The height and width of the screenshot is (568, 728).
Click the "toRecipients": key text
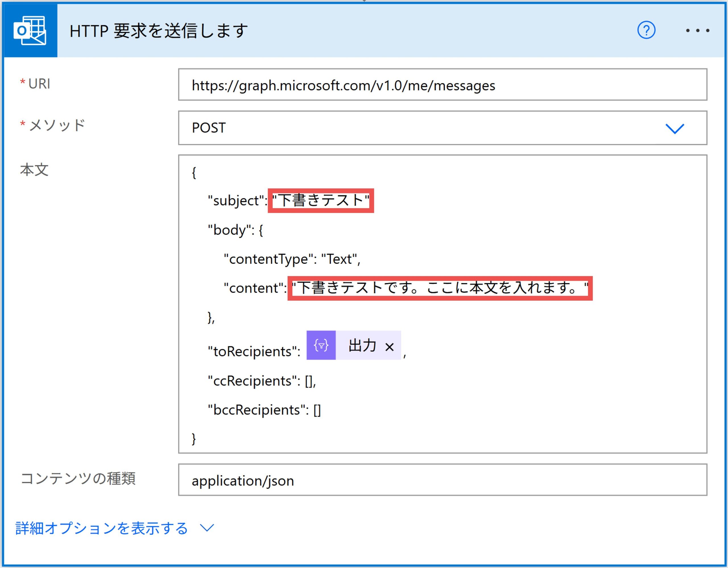tap(254, 351)
